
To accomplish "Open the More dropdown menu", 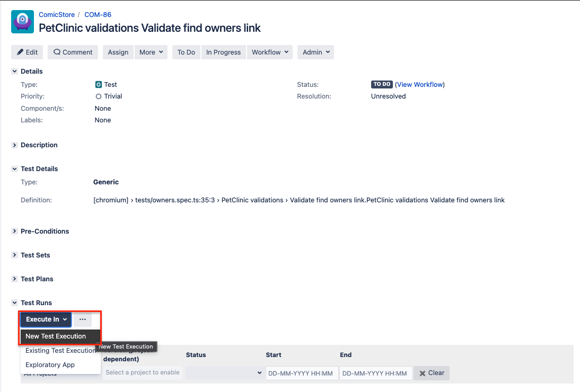I will [151, 52].
